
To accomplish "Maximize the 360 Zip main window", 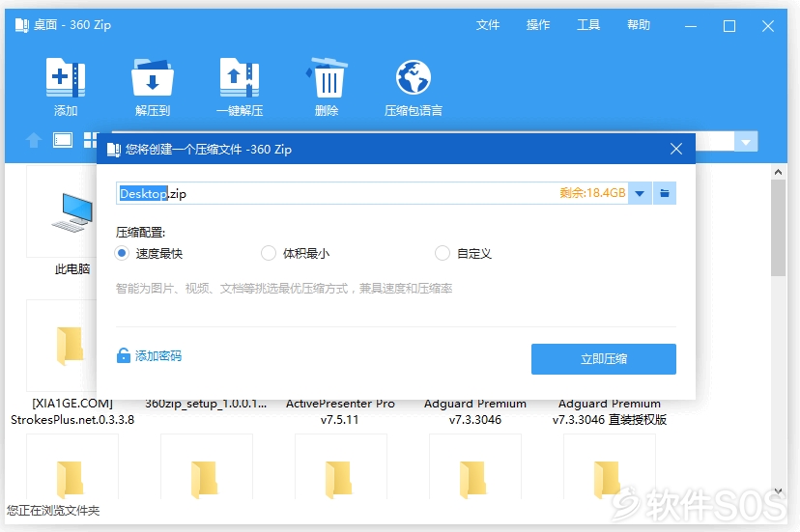I will 729,25.
